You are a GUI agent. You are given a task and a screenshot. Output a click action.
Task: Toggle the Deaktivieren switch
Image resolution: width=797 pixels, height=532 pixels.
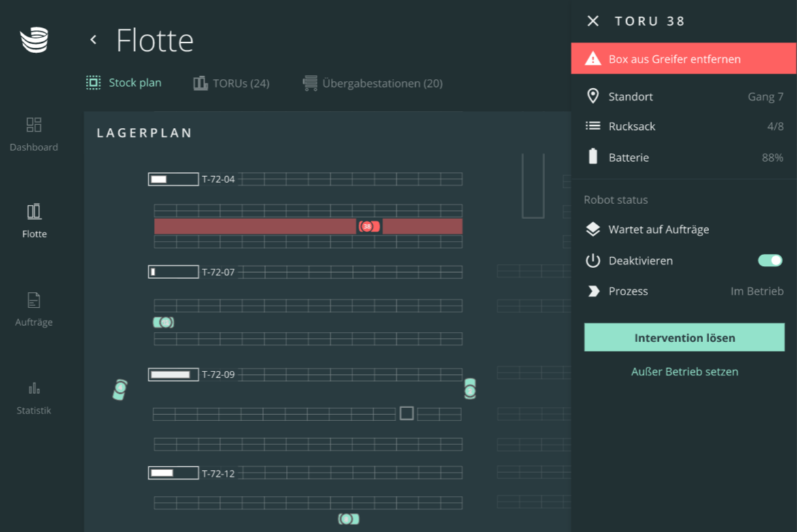coord(770,261)
